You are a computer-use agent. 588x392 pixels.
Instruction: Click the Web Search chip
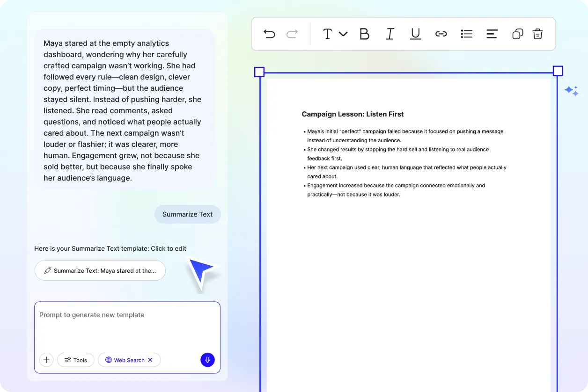pos(125,360)
